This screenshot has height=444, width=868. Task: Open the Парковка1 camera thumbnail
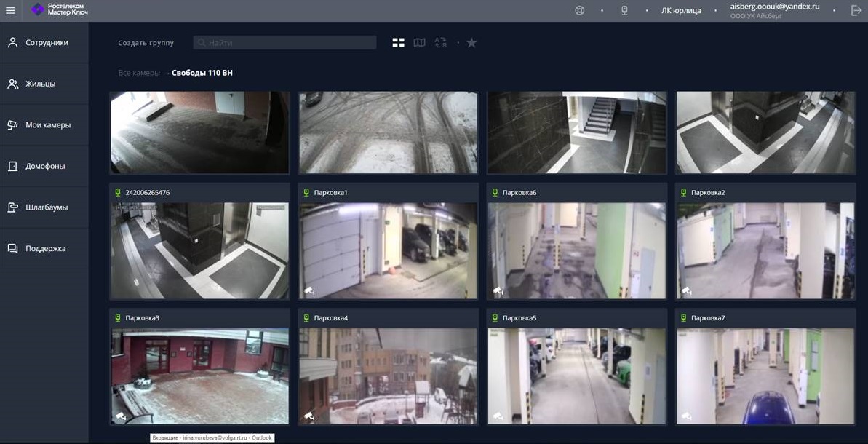pyautogui.click(x=388, y=250)
